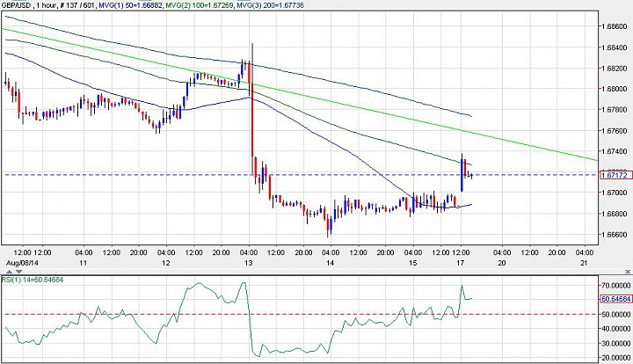Click the 70.00000 RSI axis label
633x364 pixels.
click(615, 285)
